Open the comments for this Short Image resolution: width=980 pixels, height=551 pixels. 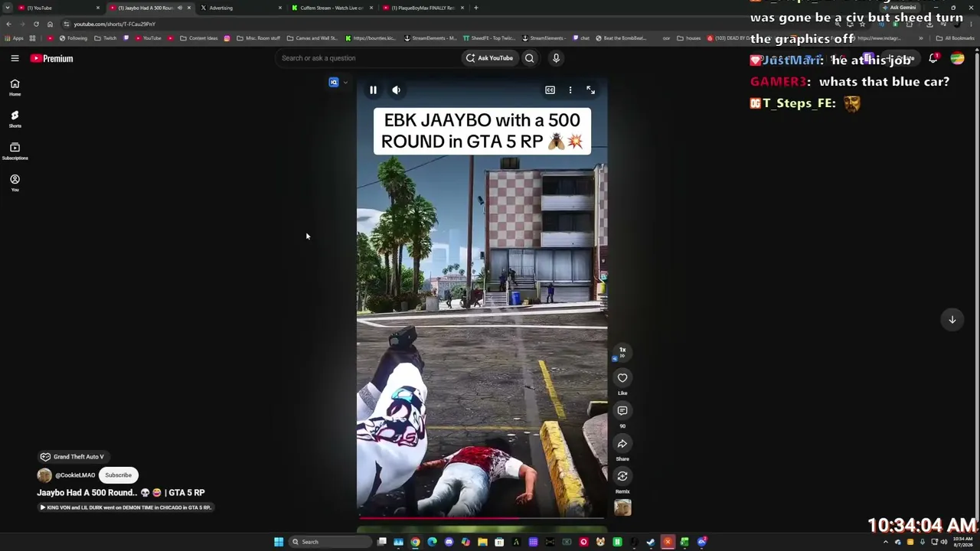click(622, 411)
